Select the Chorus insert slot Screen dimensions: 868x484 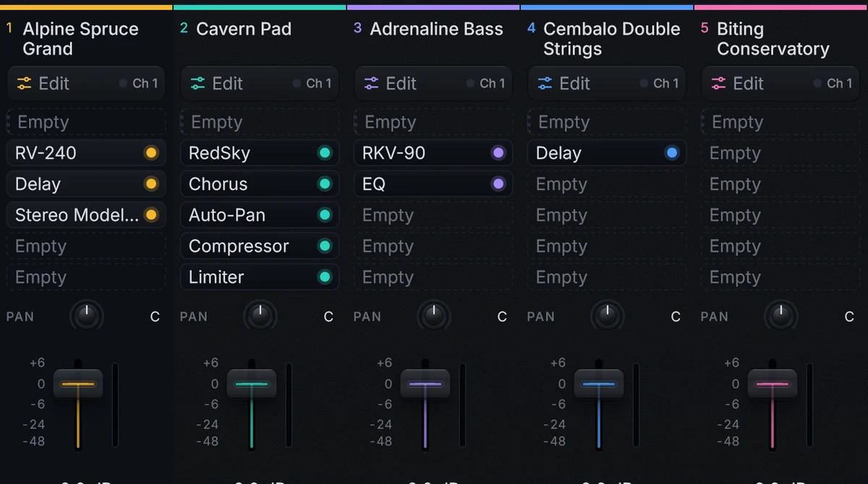(x=260, y=184)
